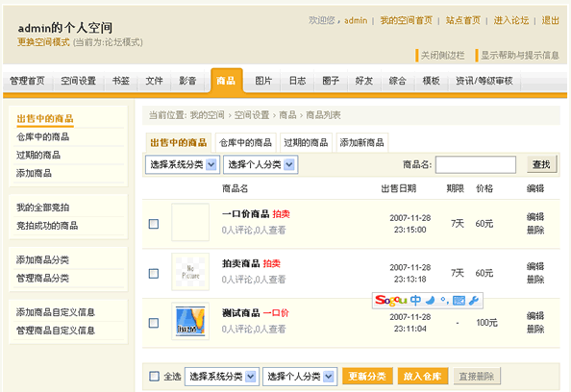Open sidebar 添加商品分类 link
The image size is (571, 392).
click(42, 259)
